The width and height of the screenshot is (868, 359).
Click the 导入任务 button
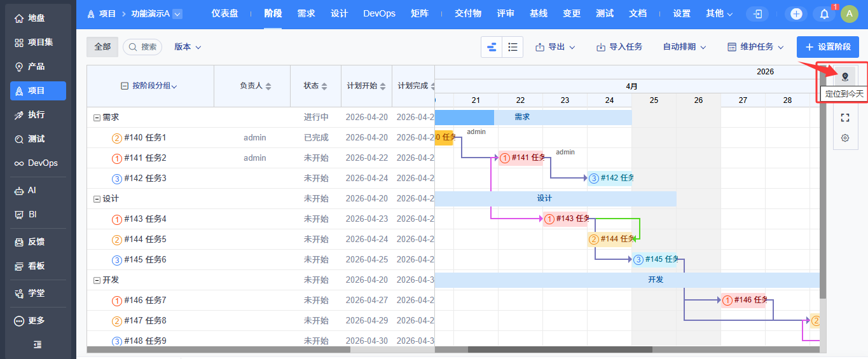[x=619, y=47]
